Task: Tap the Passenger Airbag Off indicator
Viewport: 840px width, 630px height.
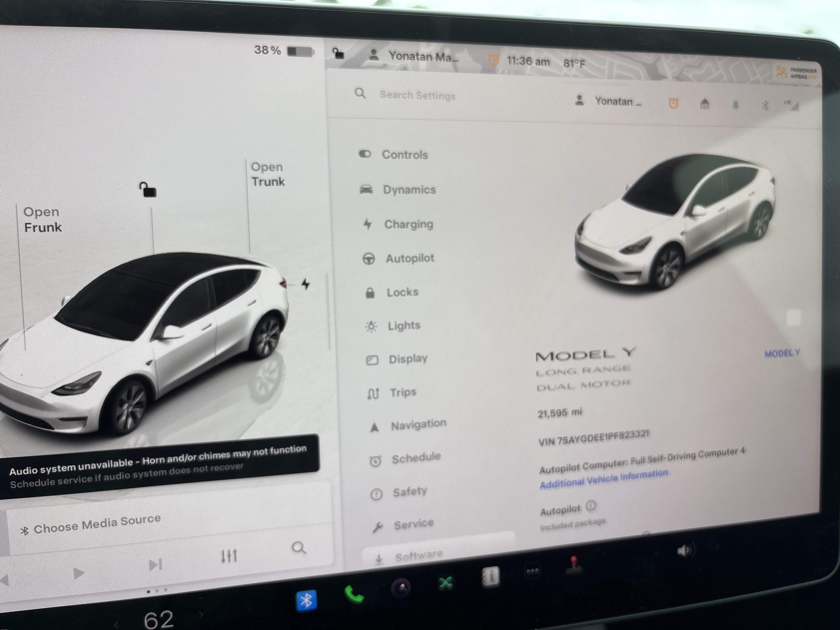Action: (796, 73)
